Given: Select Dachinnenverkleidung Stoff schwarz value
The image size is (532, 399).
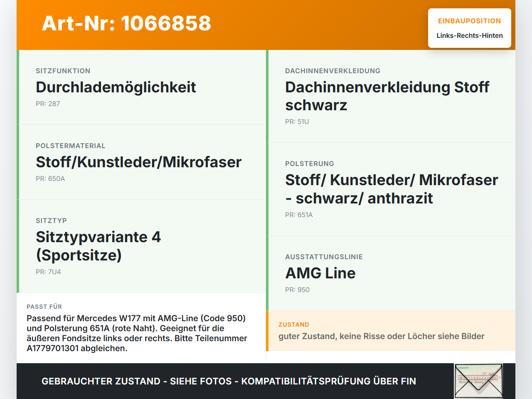Looking at the screenshot, I should [387, 96].
